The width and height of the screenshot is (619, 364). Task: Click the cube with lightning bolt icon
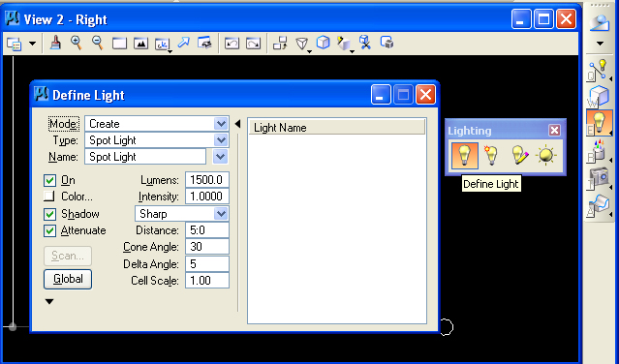tap(345, 44)
